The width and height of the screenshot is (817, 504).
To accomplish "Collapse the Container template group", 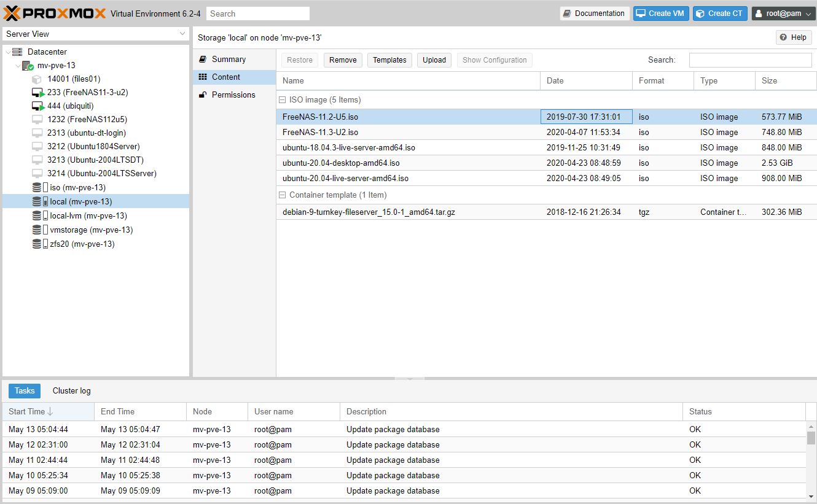I will click(x=283, y=195).
